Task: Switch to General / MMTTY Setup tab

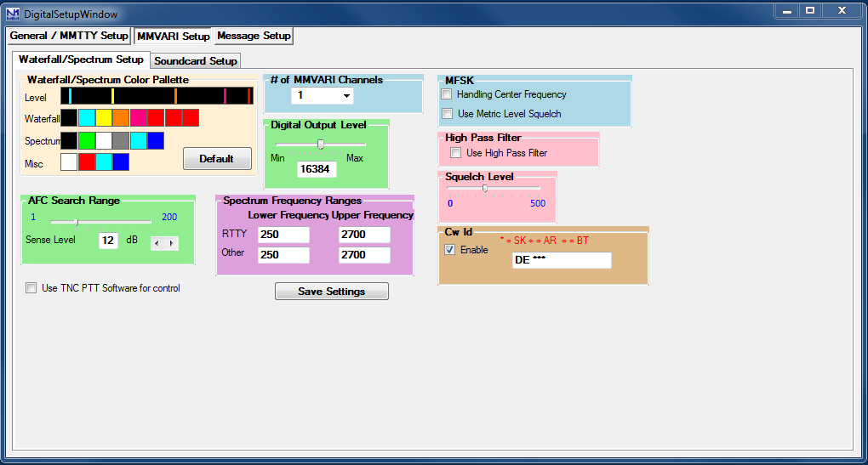Action: coord(69,36)
